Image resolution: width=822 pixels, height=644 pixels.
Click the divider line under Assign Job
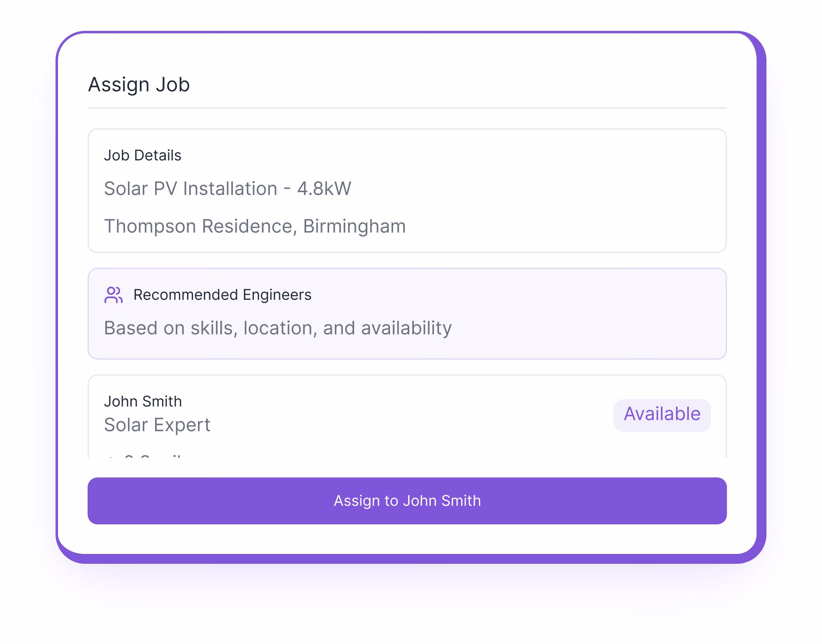pyautogui.click(x=407, y=108)
